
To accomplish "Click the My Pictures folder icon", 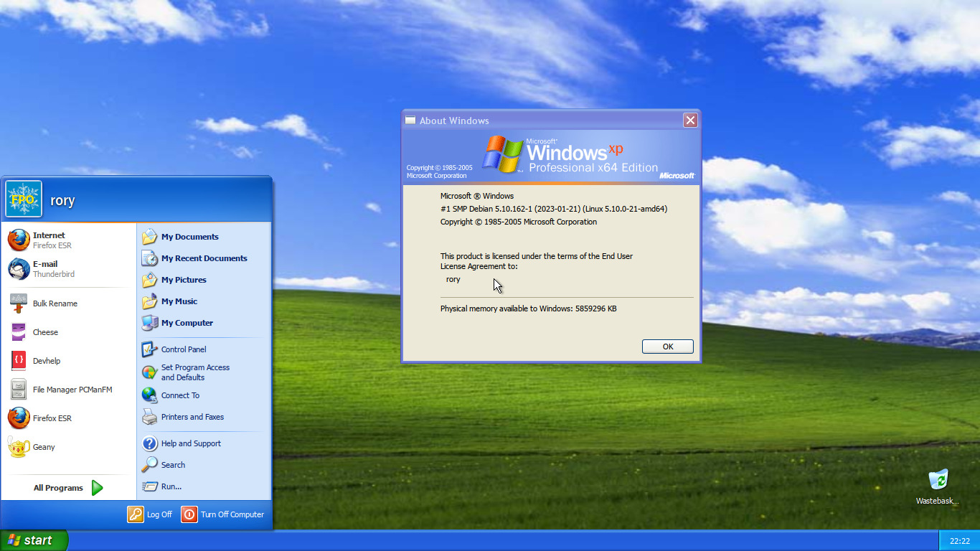I will [149, 280].
